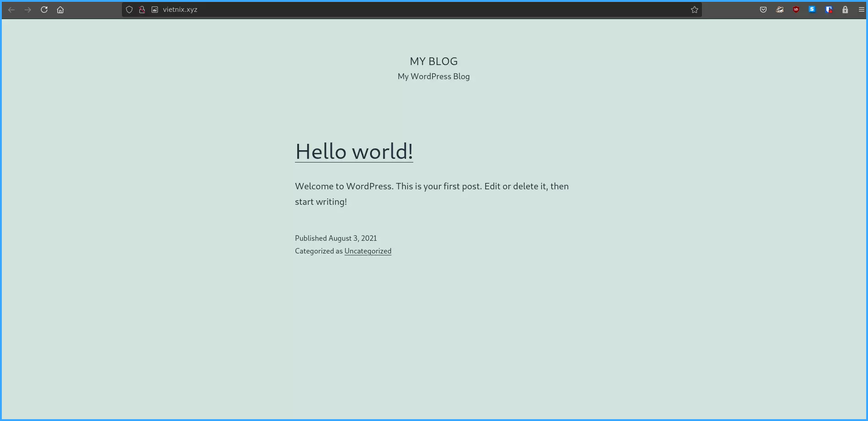The height and width of the screenshot is (421, 868).
Task: Open the Uncategorized category link
Action: pyautogui.click(x=368, y=251)
